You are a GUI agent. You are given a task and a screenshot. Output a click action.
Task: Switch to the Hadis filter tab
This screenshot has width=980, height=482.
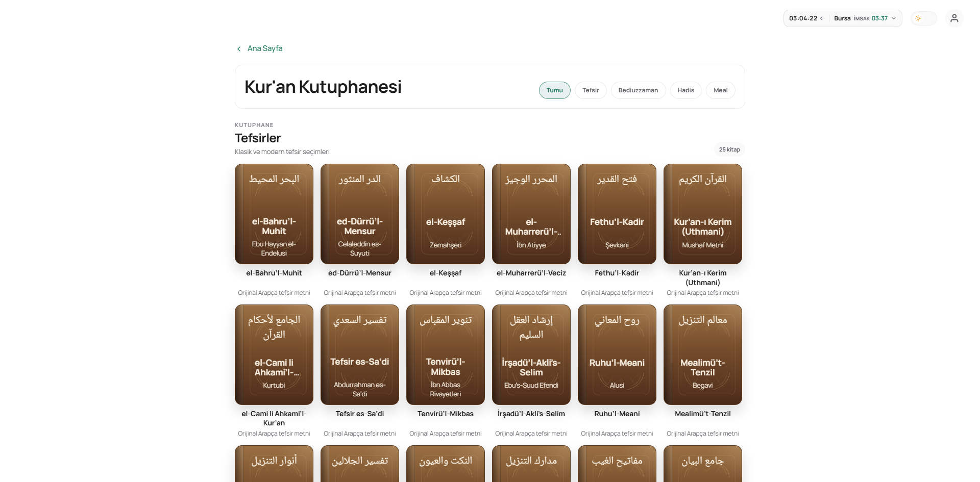pyautogui.click(x=685, y=90)
